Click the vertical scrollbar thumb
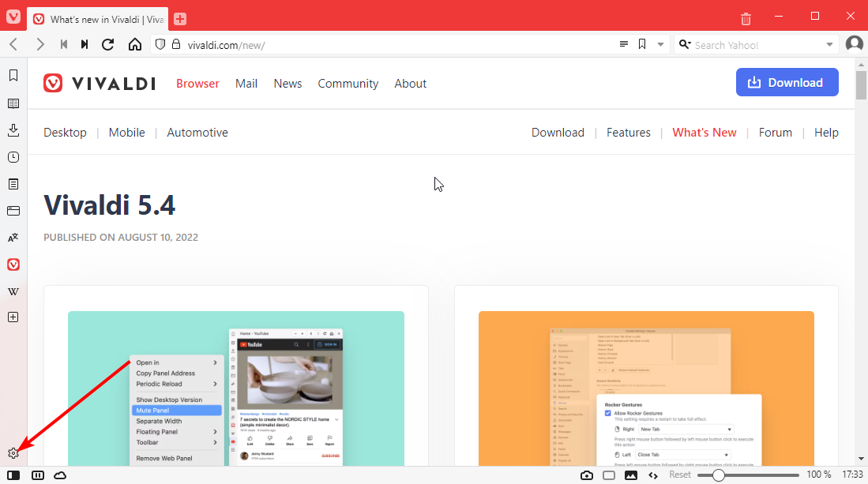The width and height of the screenshot is (868, 484). coord(861,84)
